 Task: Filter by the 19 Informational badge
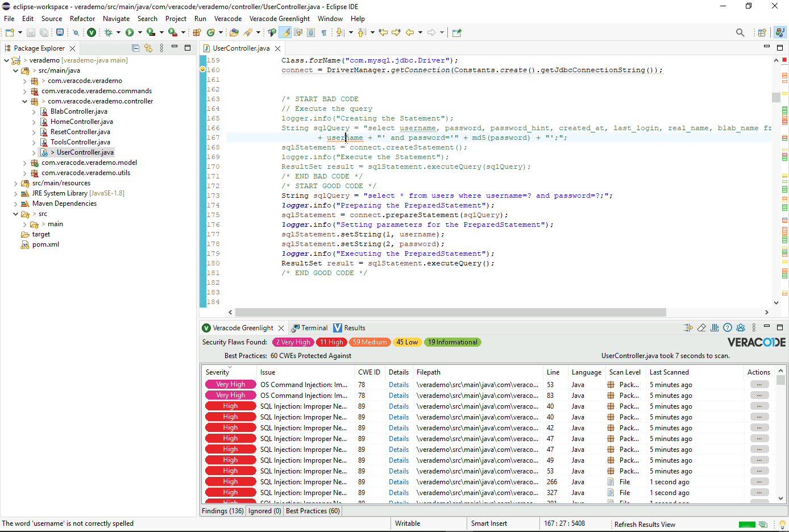(x=452, y=342)
